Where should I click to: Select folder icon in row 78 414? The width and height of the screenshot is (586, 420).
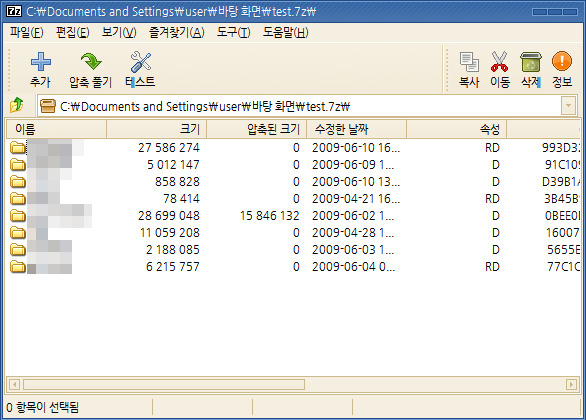point(18,199)
